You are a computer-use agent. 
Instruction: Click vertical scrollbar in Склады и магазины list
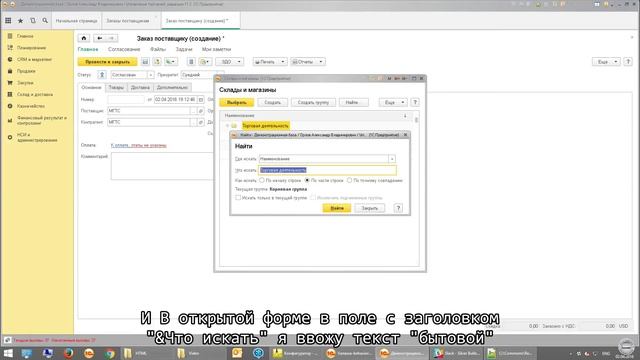pyautogui.click(x=416, y=120)
